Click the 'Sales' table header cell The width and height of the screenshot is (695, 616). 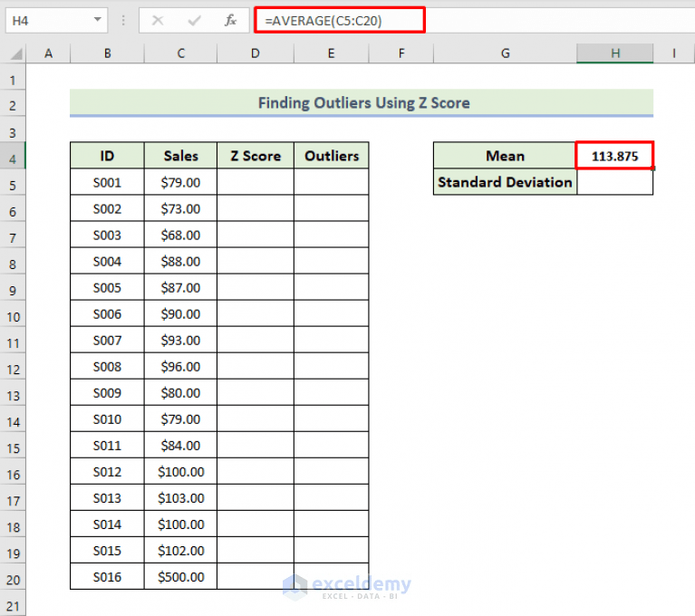point(181,156)
